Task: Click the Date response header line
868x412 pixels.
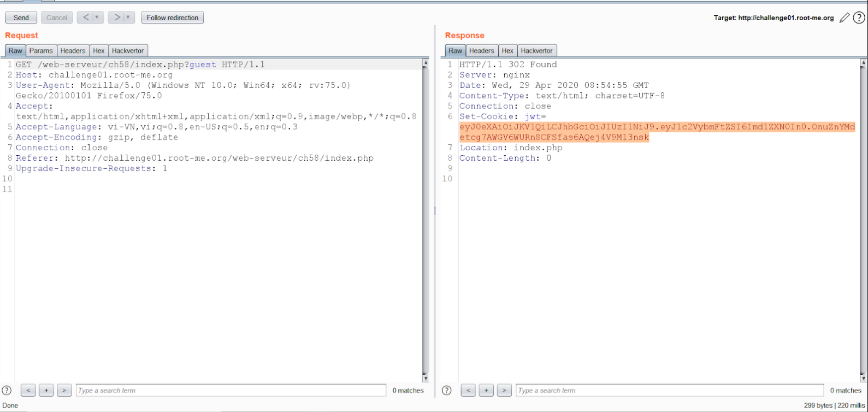Action: click(554, 85)
